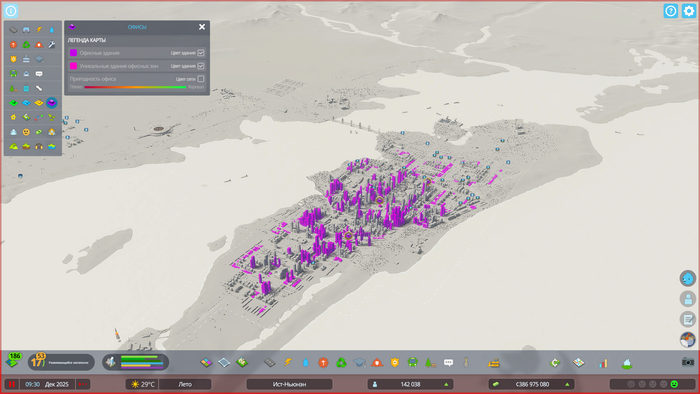Click the city name Ист-Ньюнон field
This screenshot has height=394, width=700.
(x=289, y=384)
